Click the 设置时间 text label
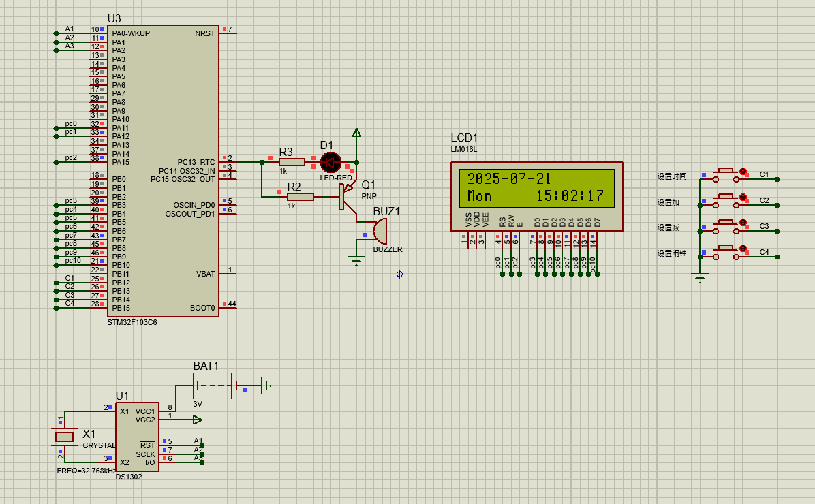 pos(671,176)
